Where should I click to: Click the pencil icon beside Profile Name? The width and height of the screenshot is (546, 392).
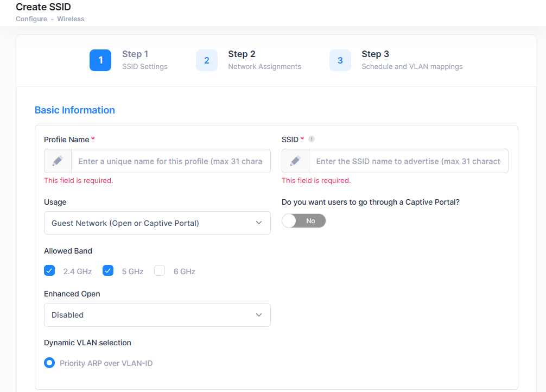(x=58, y=161)
